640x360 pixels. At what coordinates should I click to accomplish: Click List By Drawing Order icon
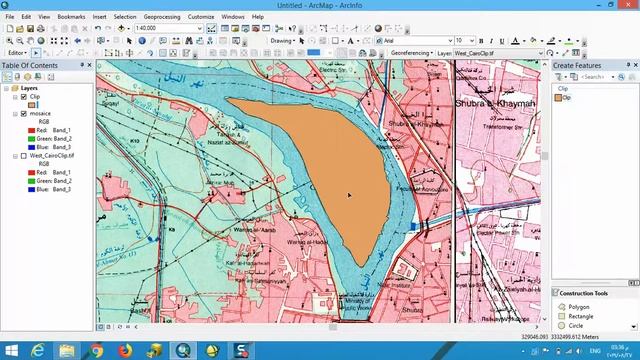coord(7,77)
